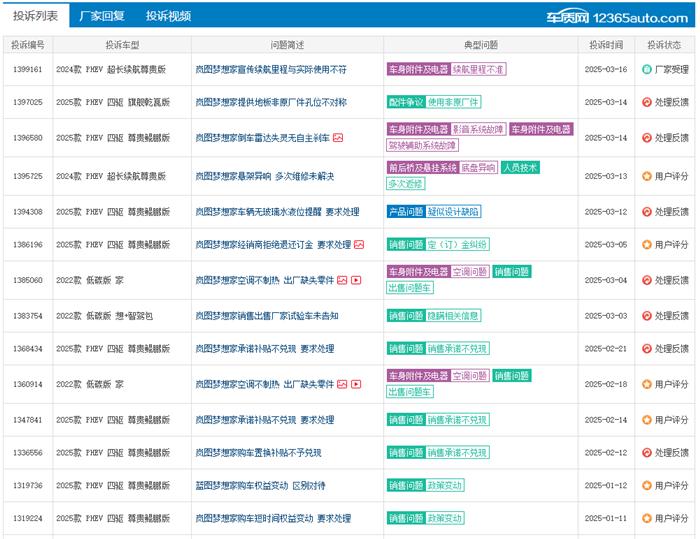Click 处理反馈 status icon in row 1394308
The image size is (700, 539).
646,212
